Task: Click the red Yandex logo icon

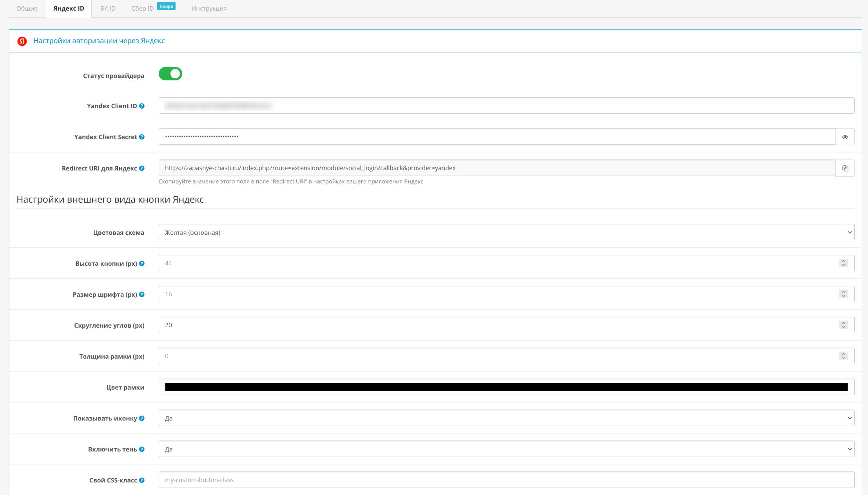Action: point(22,41)
